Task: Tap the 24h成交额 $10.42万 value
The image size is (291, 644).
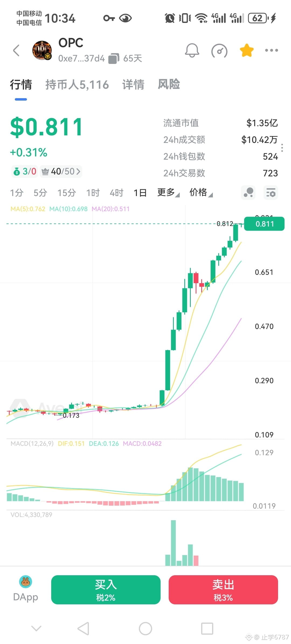Action: [259, 140]
